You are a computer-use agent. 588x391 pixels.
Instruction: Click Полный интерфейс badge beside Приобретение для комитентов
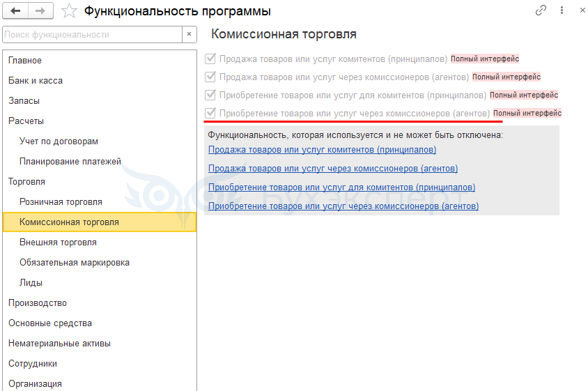click(x=524, y=95)
